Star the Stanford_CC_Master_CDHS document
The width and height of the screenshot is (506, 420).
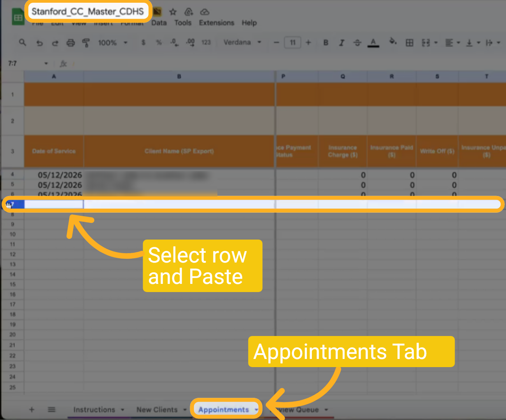tap(173, 12)
